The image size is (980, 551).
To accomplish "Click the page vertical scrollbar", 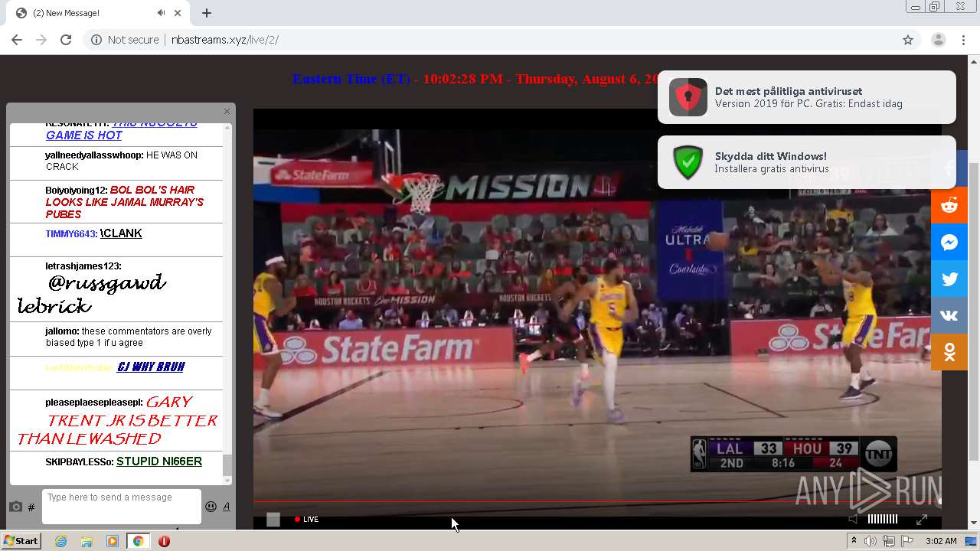I will [974, 311].
